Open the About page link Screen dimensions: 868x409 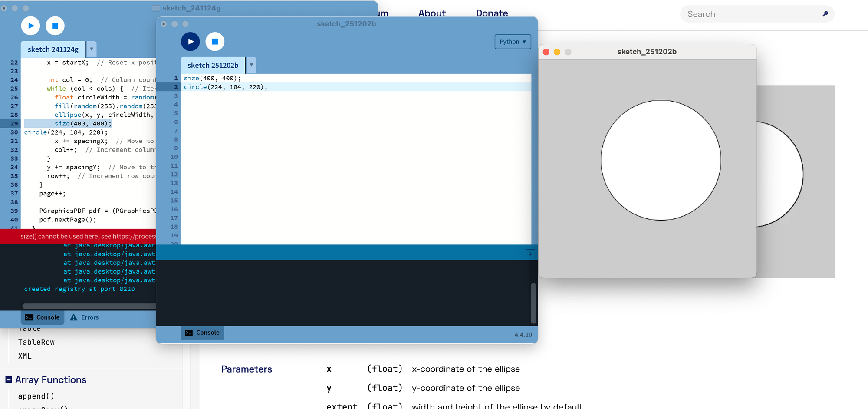point(432,13)
